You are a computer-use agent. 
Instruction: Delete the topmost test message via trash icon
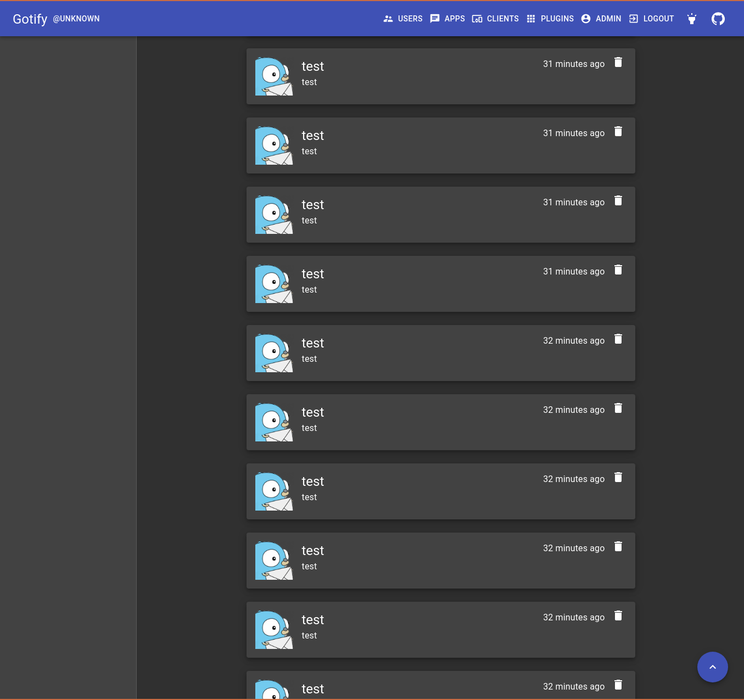(618, 63)
